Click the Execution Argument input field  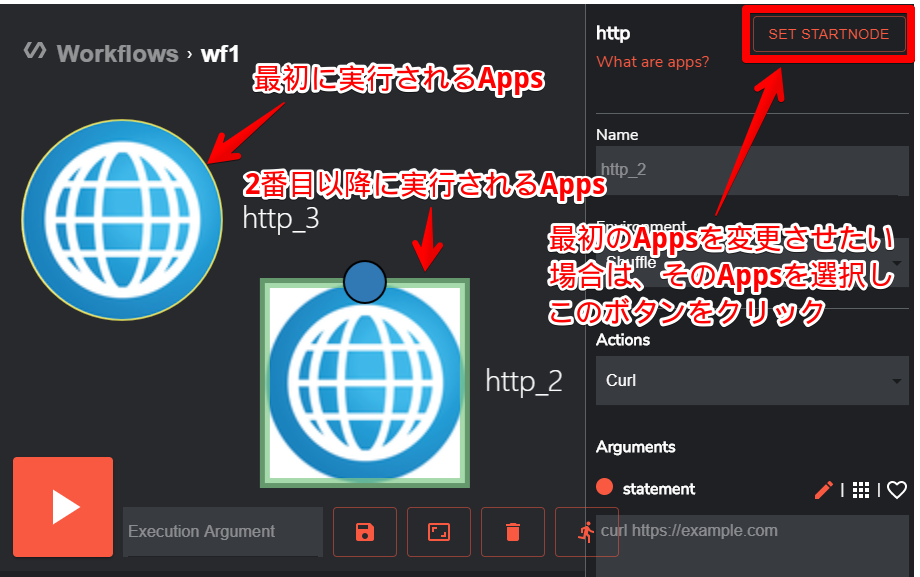coord(222,532)
